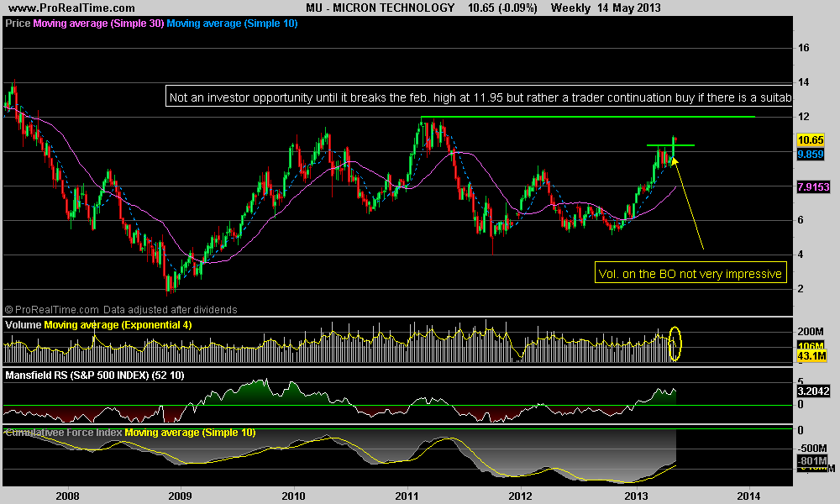Screen dimensions: 840x504
Task: Click the 6 price axis value
Action: (801, 220)
